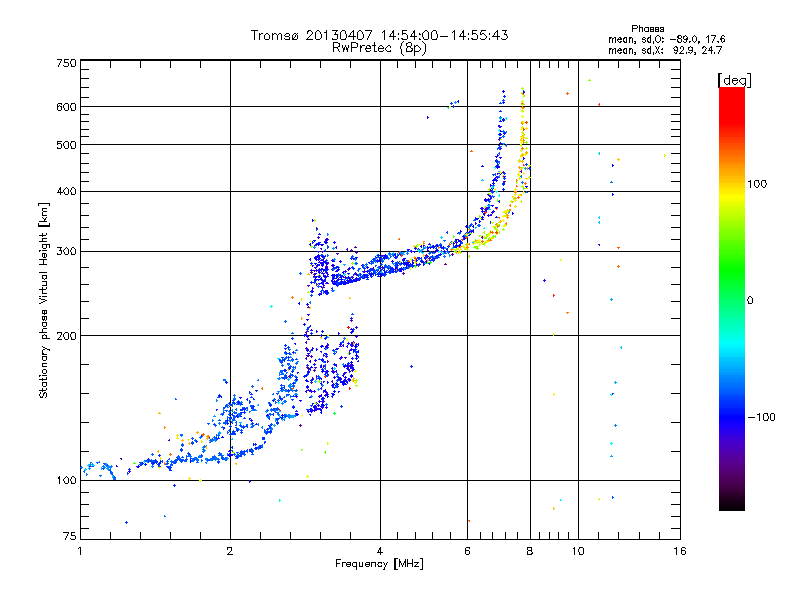This screenshot has height=600, width=800.
Task: Click the y-axis tick label '500'
Action: [66, 145]
